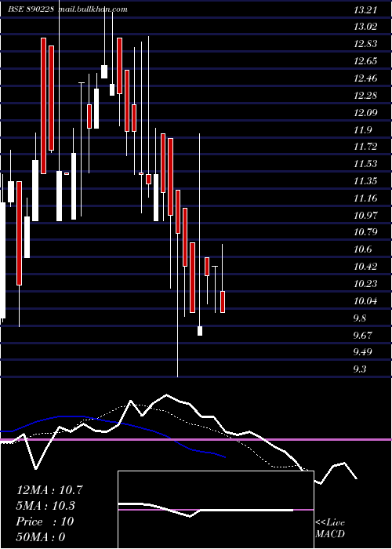Click the Live MACD inset chart
This screenshot has height=549, width=392.
point(216,510)
